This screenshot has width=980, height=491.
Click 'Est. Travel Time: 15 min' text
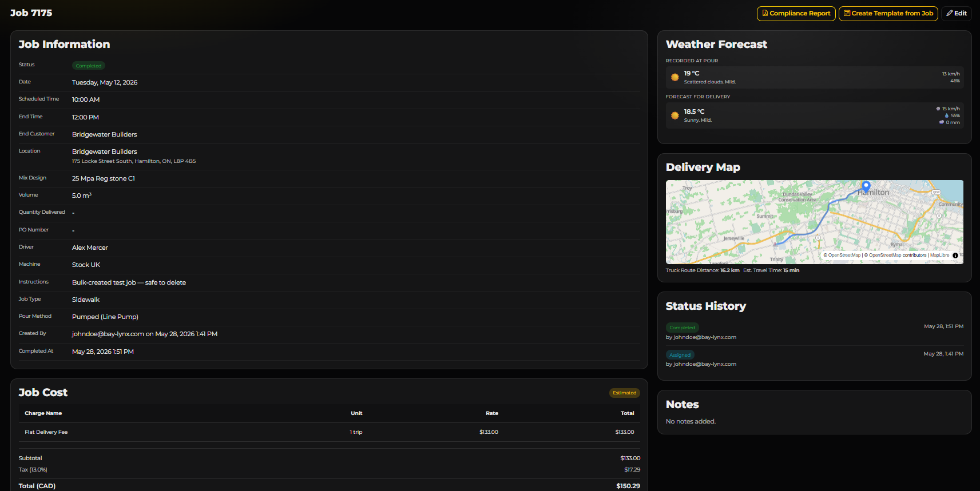(x=771, y=270)
